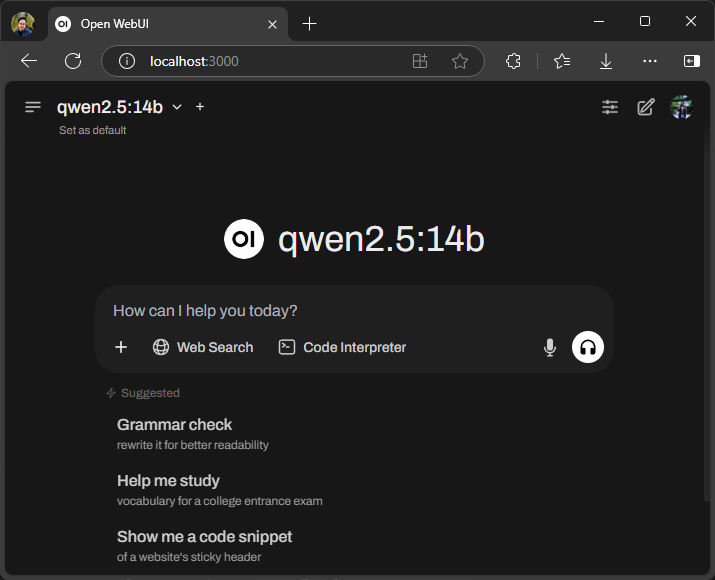The width and height of the screenshot is (715, 580).
Task: Open browser extensions puzzle icon
Action: (x=513, y=61)
